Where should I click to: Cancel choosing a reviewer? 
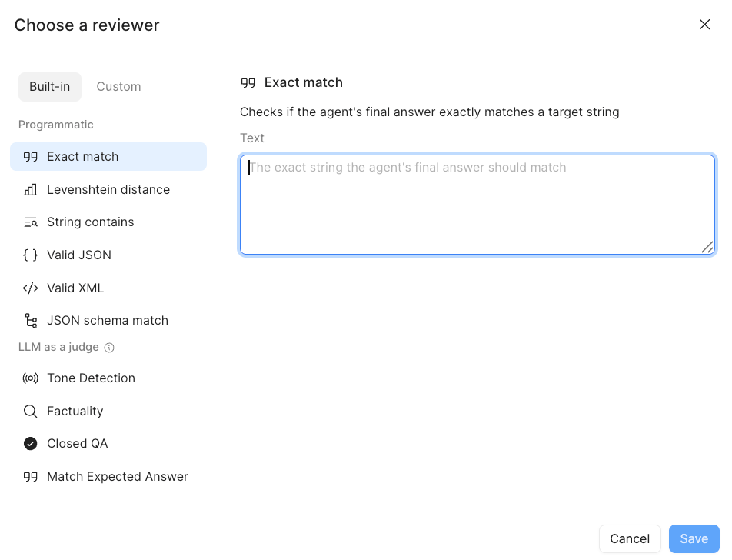pos(630,538)
